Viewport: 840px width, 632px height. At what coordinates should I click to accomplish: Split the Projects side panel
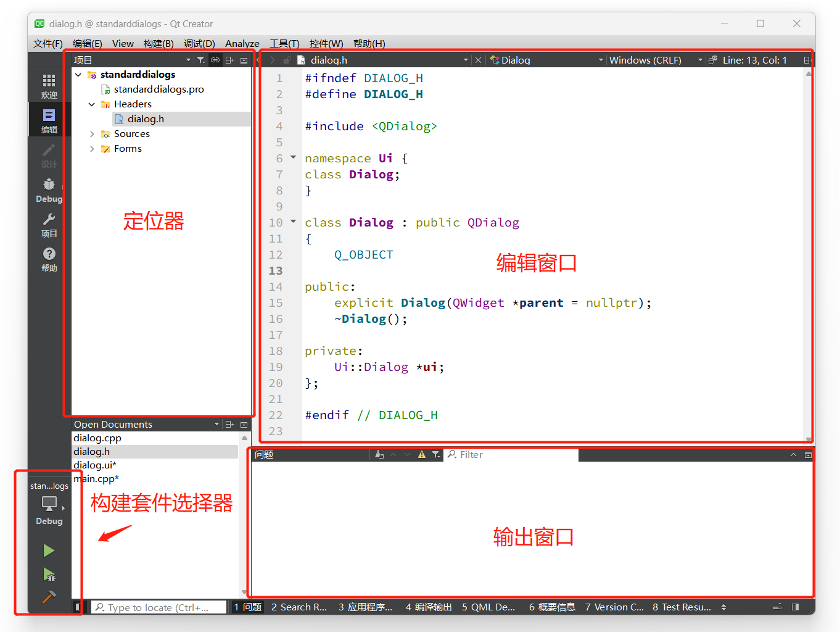click(229, 60)
